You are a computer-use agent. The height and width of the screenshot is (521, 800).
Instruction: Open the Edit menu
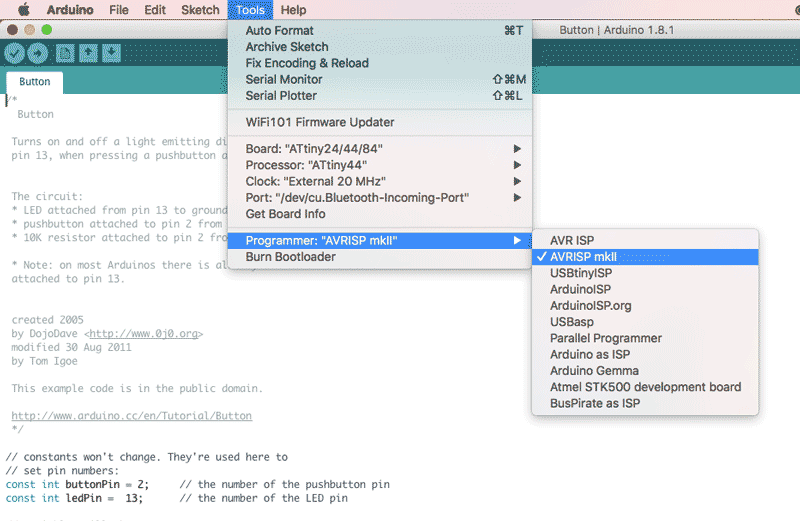(155, 10)
